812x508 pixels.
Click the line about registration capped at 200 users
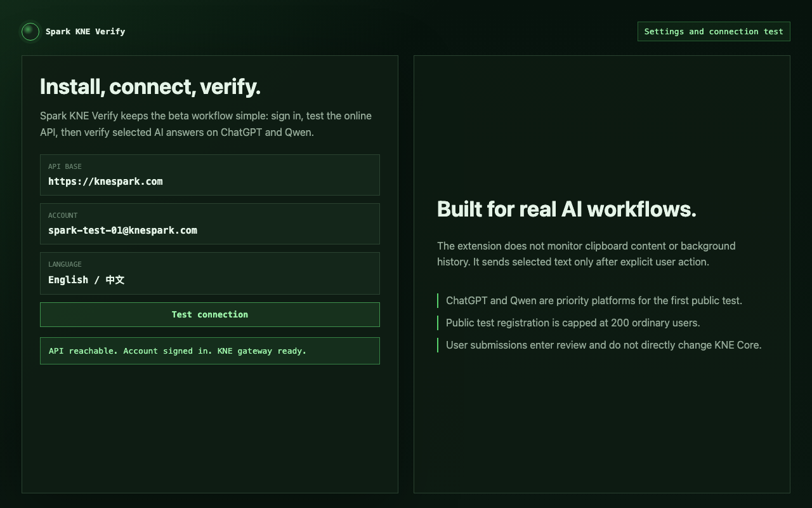point(573,323)
